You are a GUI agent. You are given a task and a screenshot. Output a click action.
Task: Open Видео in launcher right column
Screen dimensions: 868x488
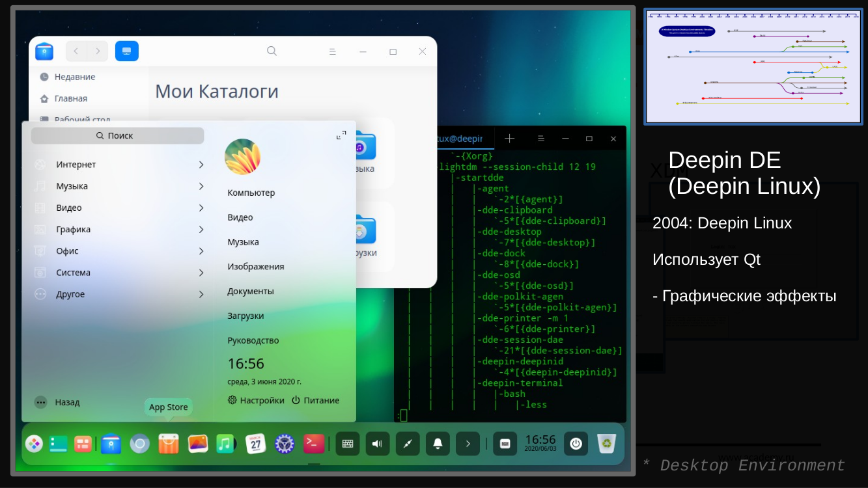pos(240,217)
